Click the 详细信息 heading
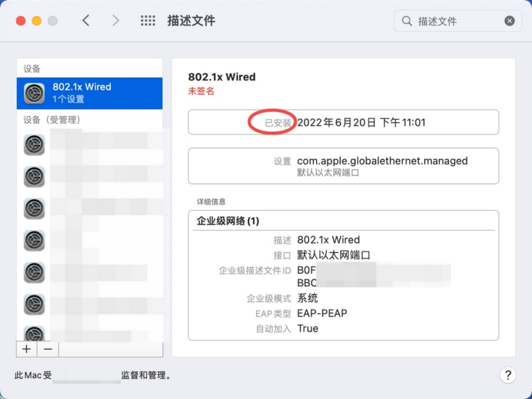The height and width of the screenshot is (399, 532). [211, 202]
